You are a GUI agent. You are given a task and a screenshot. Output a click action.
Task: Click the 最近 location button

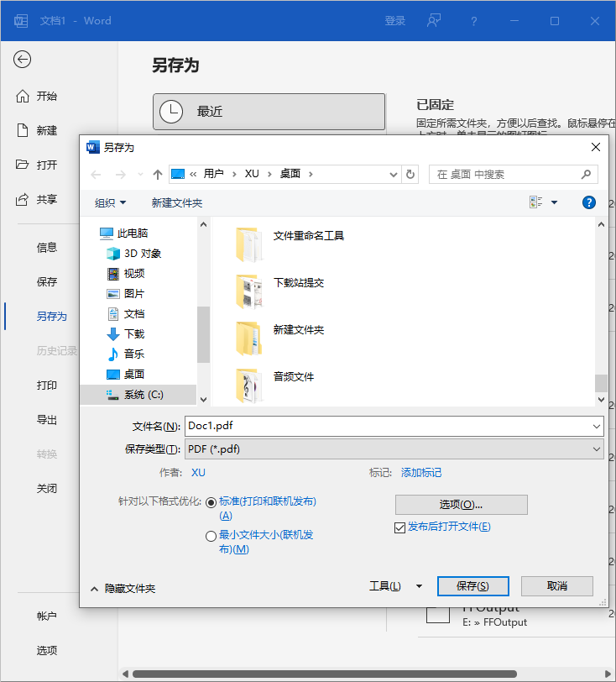[x=269, y=112]
